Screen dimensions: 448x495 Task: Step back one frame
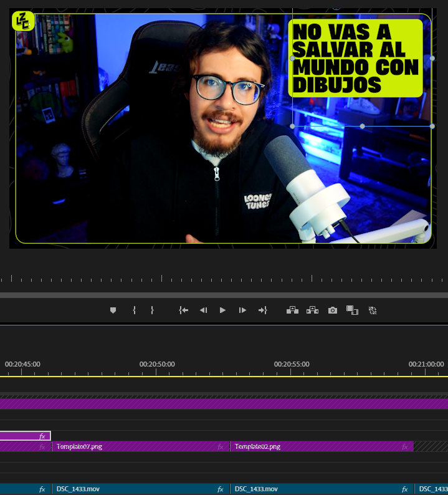pyautogui.click(x=204, y=310)
